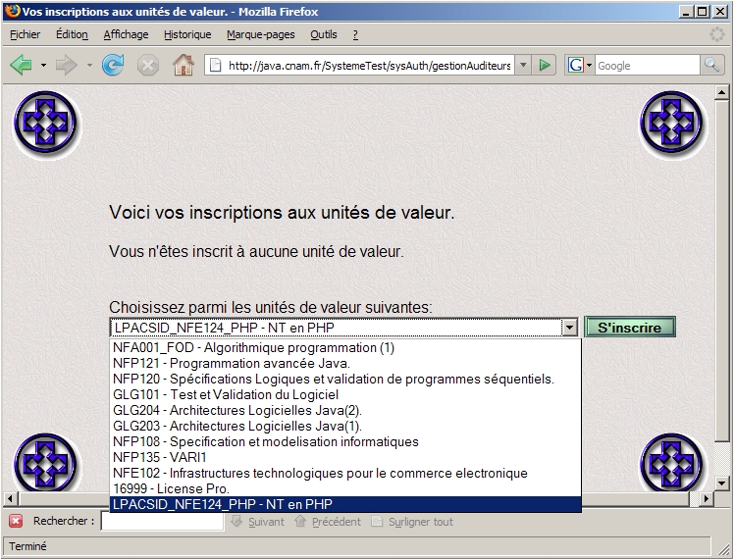
Task: Open the Historique menu
Action: tap(187, 34)
